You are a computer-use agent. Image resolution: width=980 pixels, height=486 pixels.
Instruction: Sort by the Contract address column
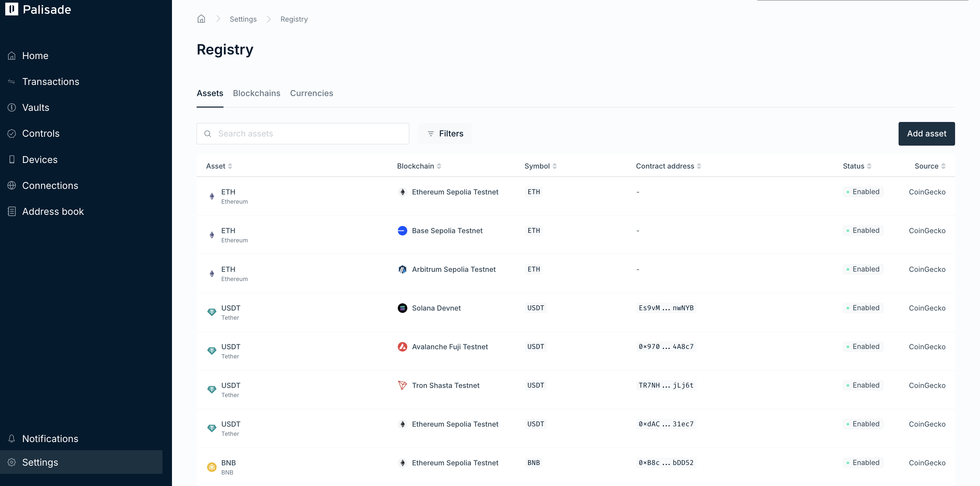coord(669,166)
